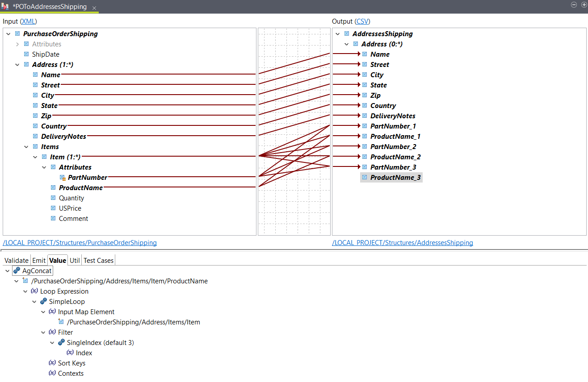The height and width of the screenshot is (382, 588).
Task: Open the Util tab
Action: click(75, 260)
